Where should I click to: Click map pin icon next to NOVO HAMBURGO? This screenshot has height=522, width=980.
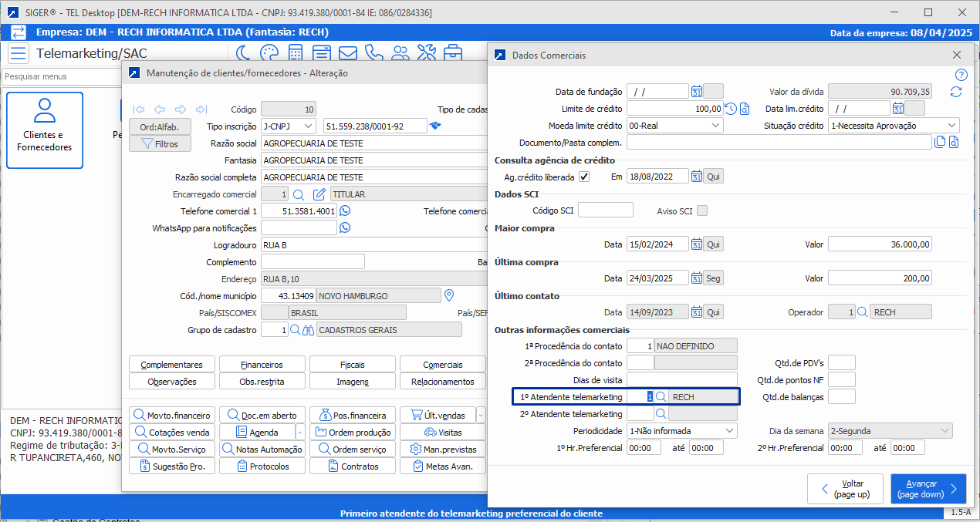[x=449, y=296]
